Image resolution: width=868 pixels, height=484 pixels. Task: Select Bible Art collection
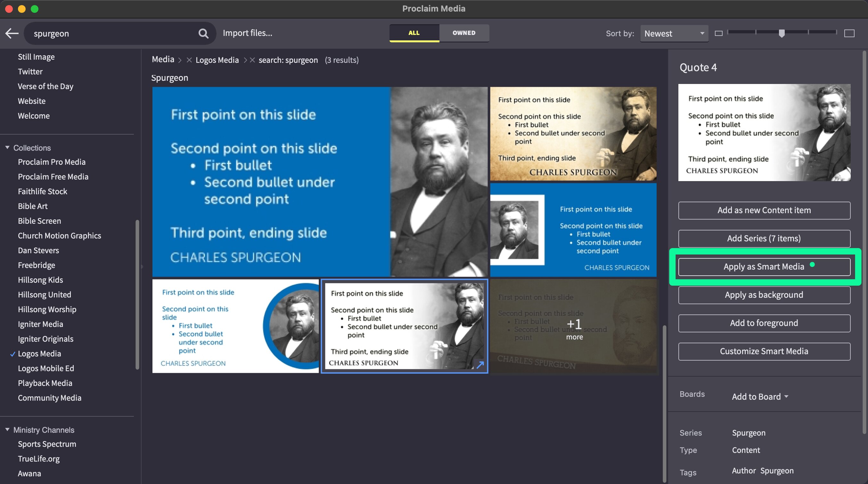coord(33,206)
